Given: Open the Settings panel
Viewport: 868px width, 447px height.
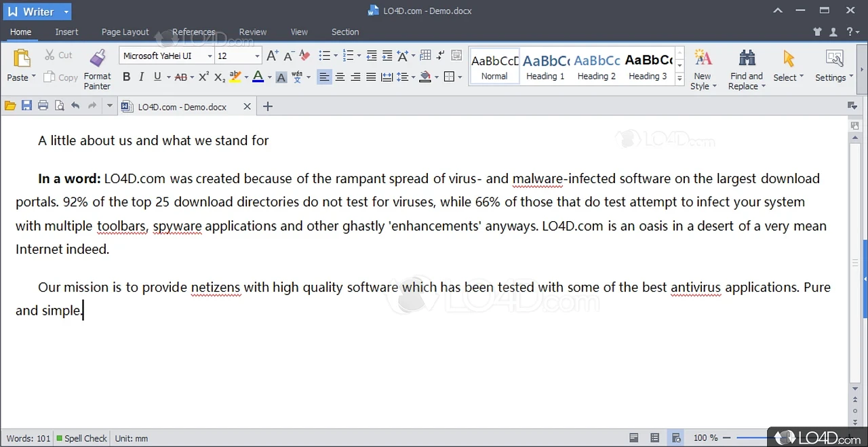Looking at the screenshot, I should pyautogui.click(x=833, y=68).
